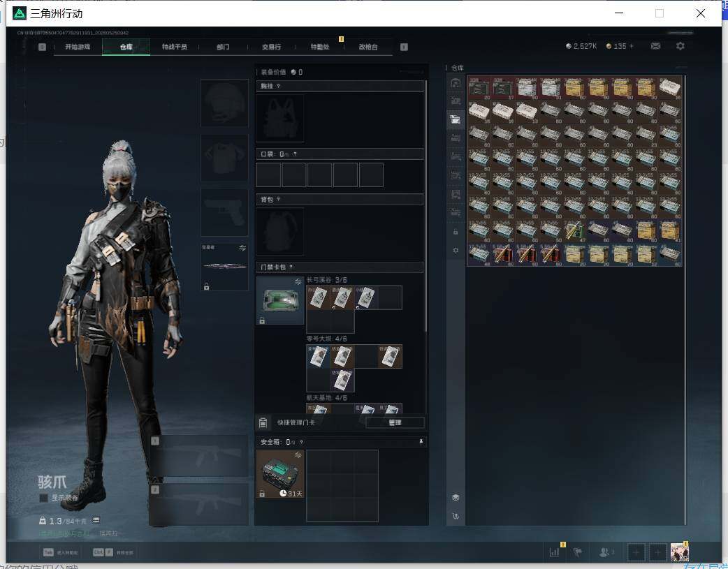Select first ammo box in warehouse grid

click(479, 88)
